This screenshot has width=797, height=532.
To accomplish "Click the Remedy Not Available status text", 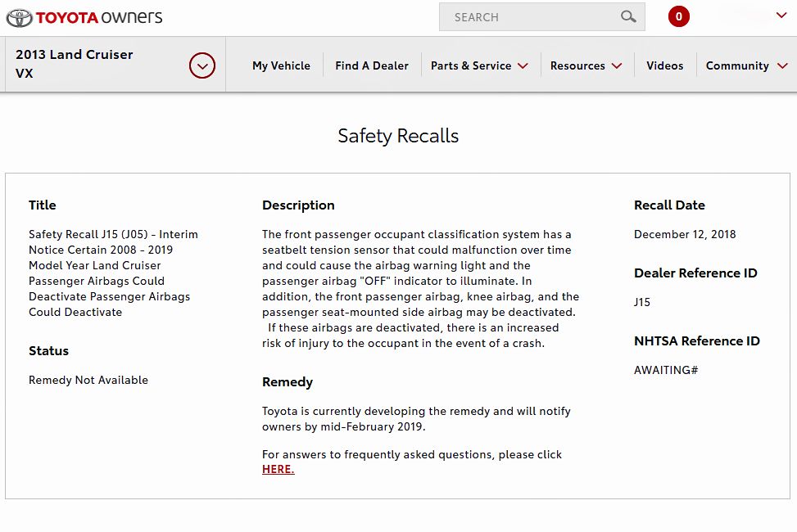I will pyautogui.click(x=88, y=380).
